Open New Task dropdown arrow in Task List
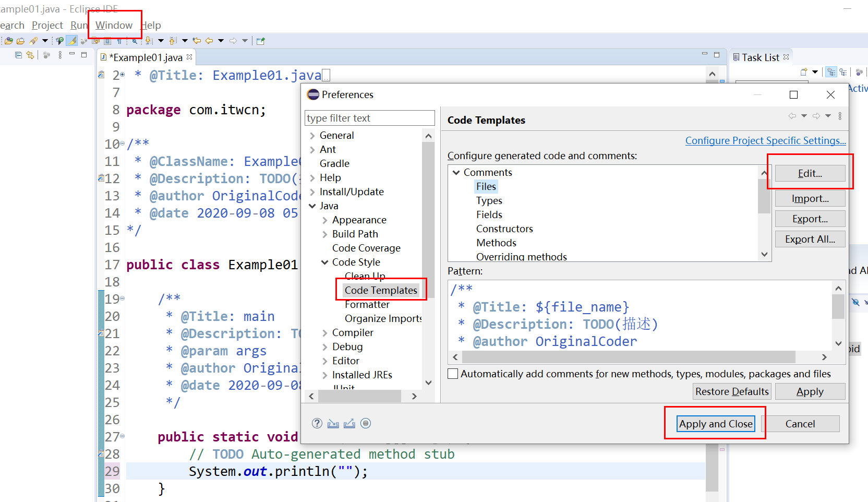868x502 pixels. coord(815,72)
